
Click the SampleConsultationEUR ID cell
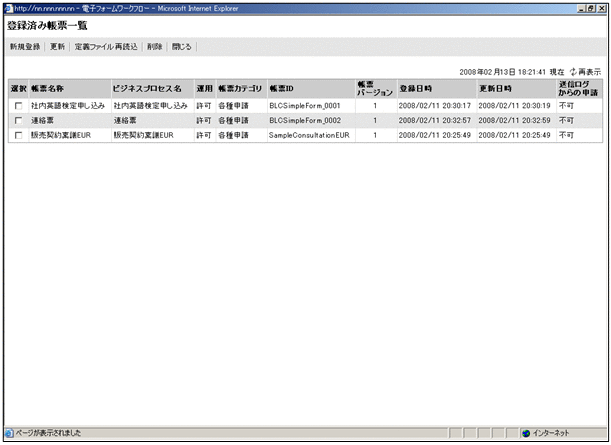click(309, 135)
